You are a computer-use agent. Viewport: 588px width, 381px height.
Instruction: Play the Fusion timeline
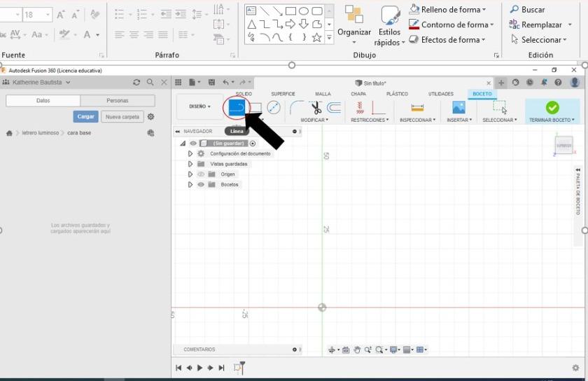200,368
